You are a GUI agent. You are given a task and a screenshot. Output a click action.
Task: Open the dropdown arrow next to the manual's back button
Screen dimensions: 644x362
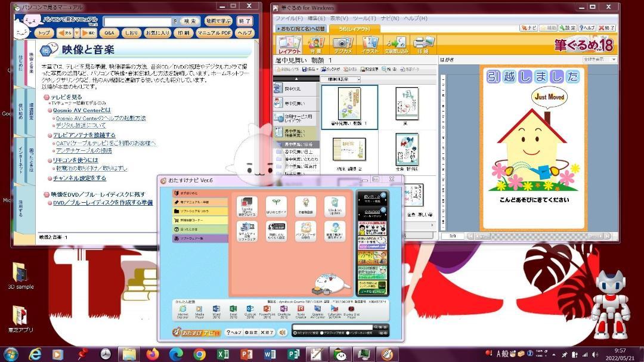pyautogui.click(x=77, y=32)
